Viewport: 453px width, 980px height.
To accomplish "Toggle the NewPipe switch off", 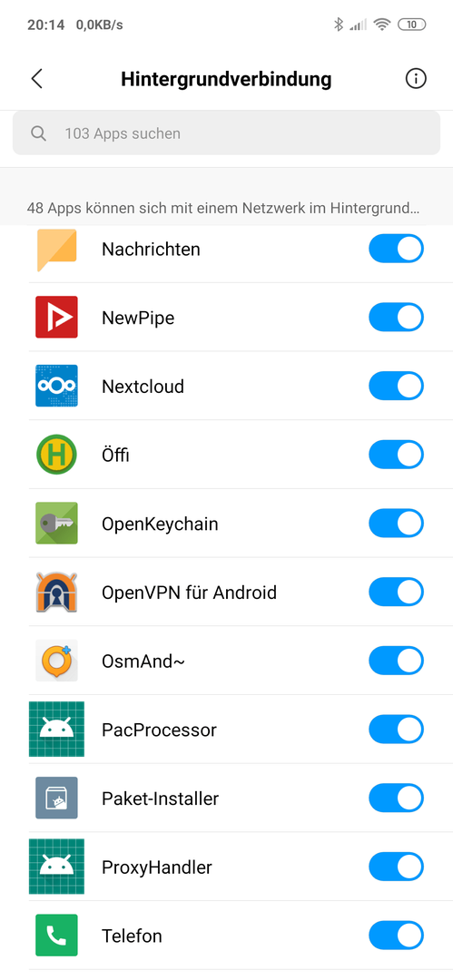I will 396,317.
